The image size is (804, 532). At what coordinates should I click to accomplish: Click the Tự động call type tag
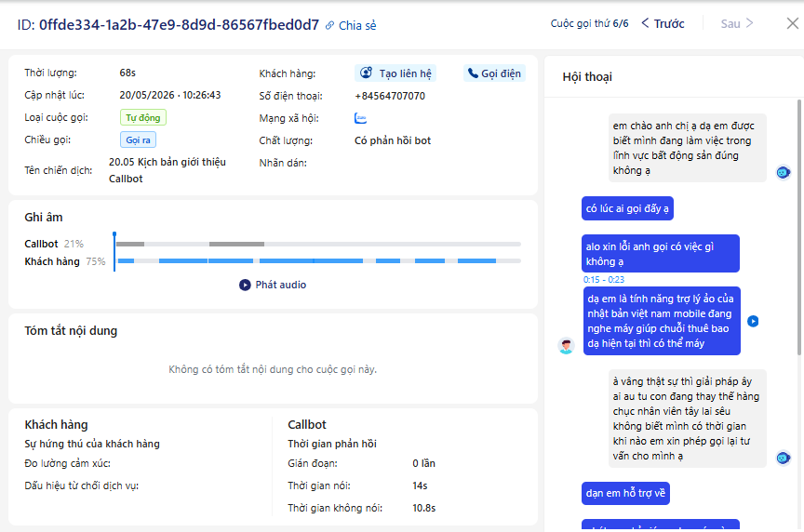[x=143, y=117]
